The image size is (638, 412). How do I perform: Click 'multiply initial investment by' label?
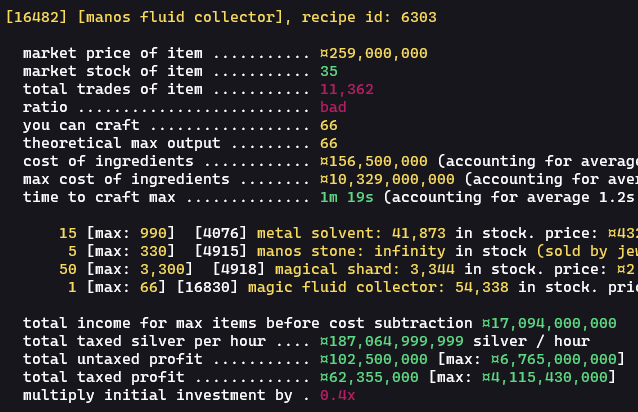tap(157, 395)
